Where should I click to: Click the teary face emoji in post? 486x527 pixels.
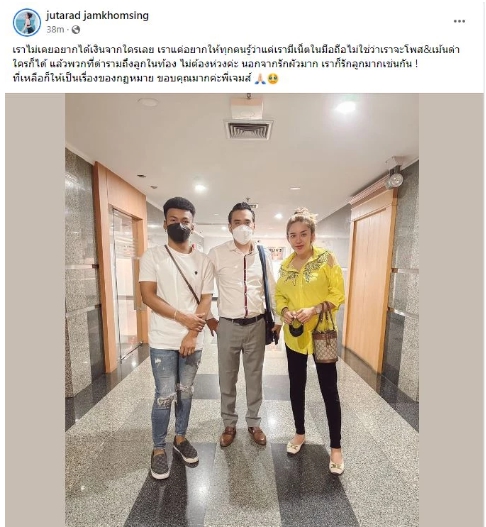click(273, 79)
